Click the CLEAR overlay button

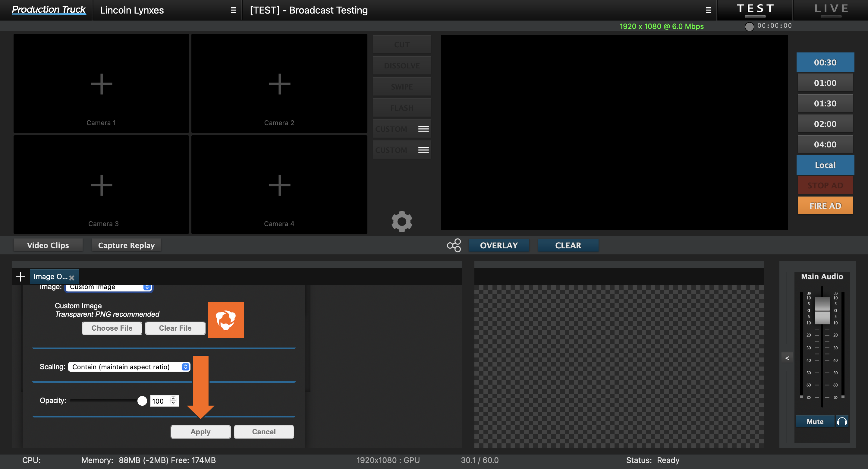coord(568,245)
